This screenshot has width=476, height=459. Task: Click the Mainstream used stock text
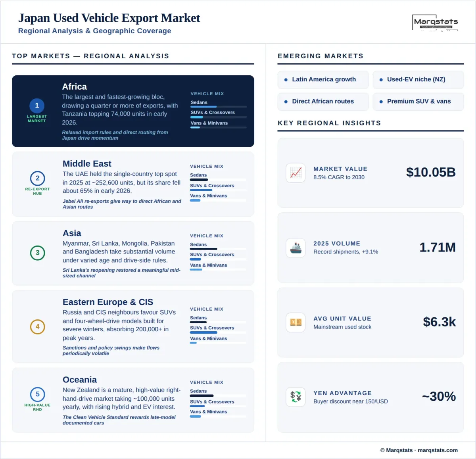point(342,327)
